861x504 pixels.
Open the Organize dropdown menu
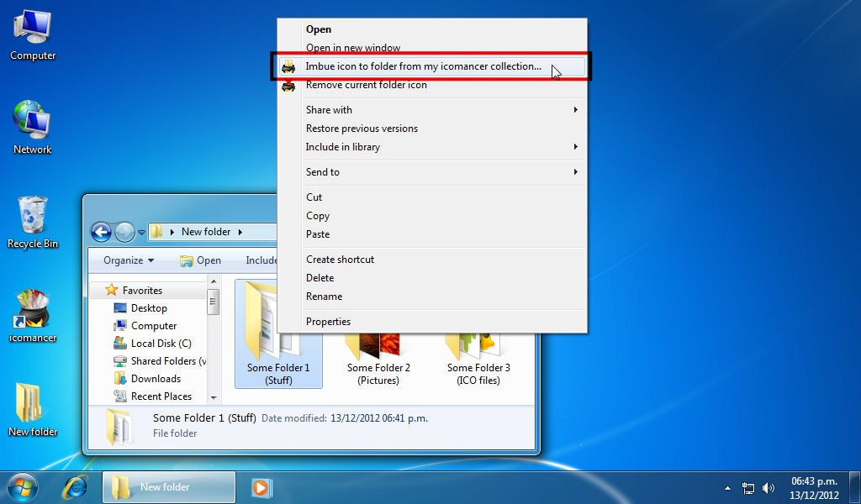pyautogui.click(x=129, y=260)
